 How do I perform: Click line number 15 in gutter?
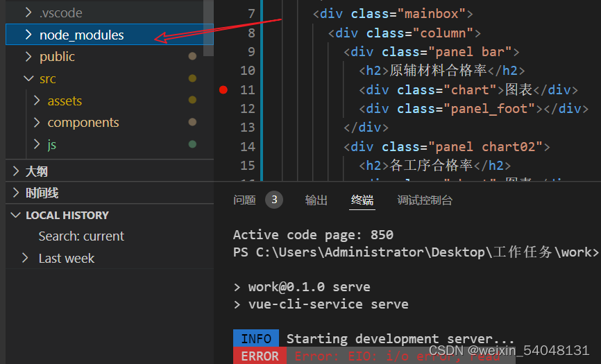tap(248, 165)
